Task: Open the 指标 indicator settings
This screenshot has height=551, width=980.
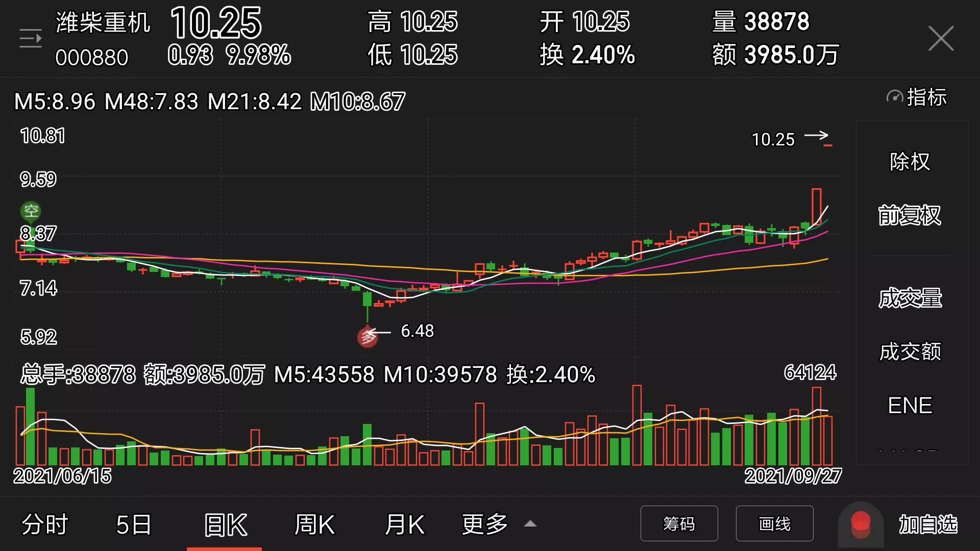Action: [x=917, y=97]
